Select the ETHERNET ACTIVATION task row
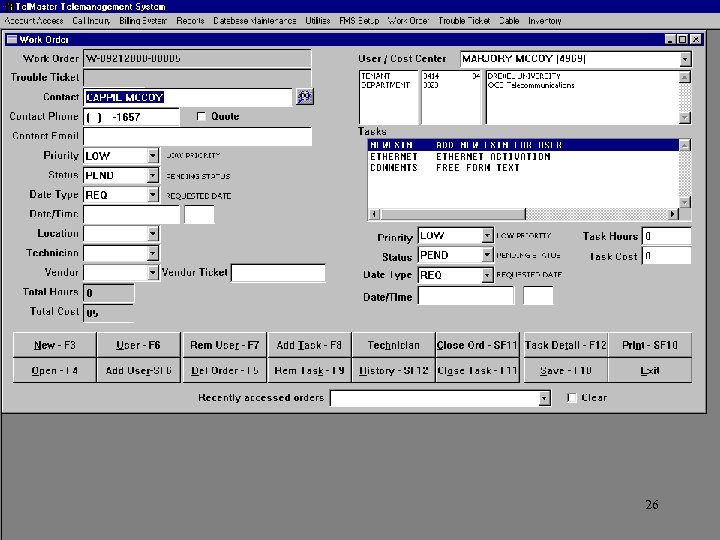The image size is (720, 540). pos(523,157)
